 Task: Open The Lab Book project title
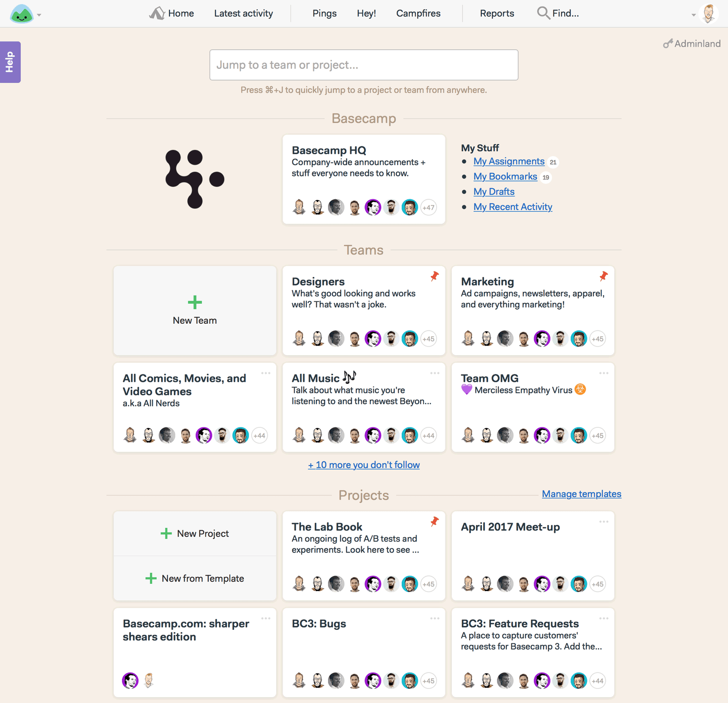coord(327,527)
